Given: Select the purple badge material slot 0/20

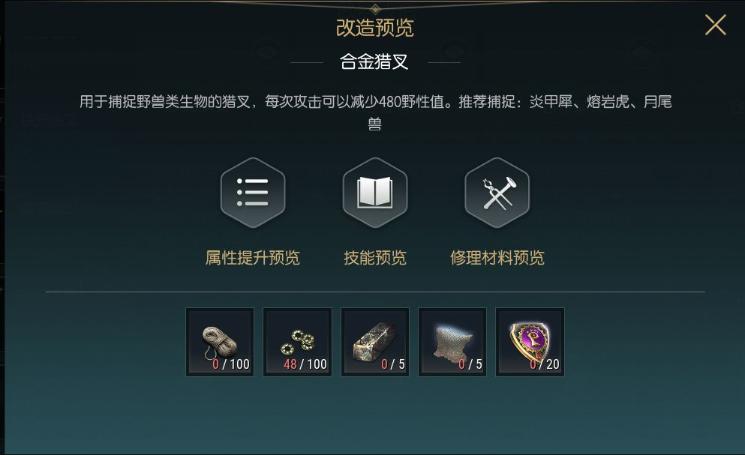Looking at the screenshot, I should tap(530, 341).
